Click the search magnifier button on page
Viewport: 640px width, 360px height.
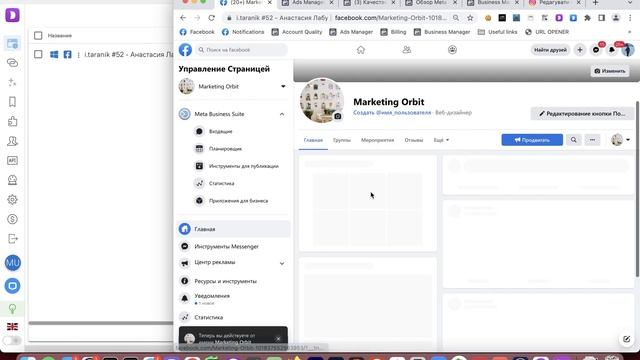click(573, 140)
